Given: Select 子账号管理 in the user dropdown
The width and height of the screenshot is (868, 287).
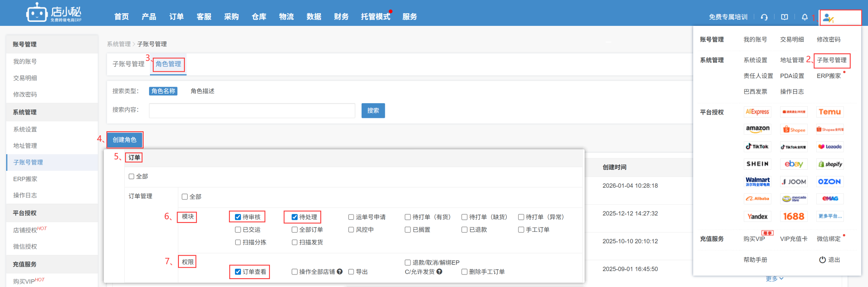Looking at the screenshot, I should 831,60.
